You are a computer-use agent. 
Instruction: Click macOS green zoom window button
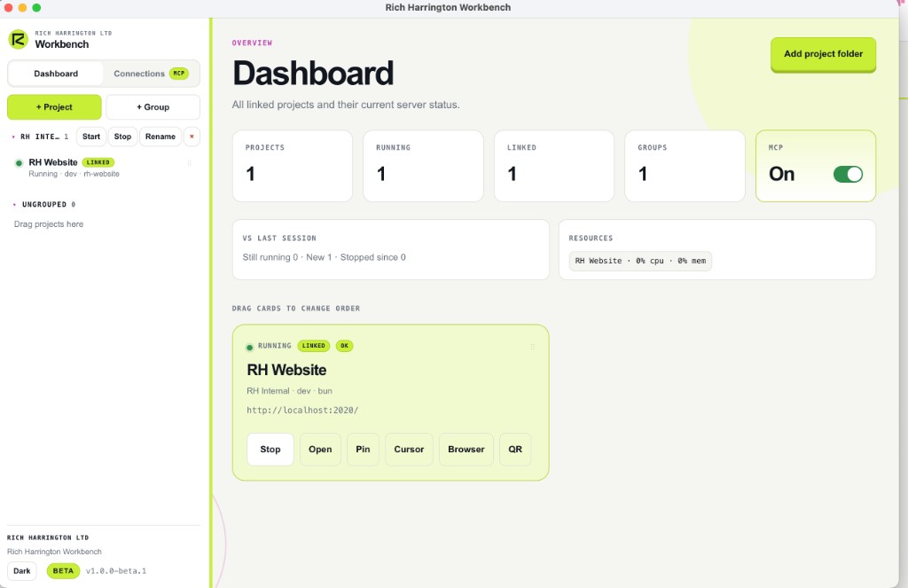(x=36, y=7)
